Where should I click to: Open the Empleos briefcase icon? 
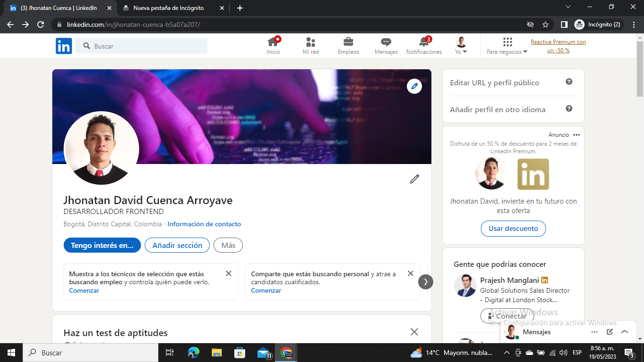pos(348,46)
